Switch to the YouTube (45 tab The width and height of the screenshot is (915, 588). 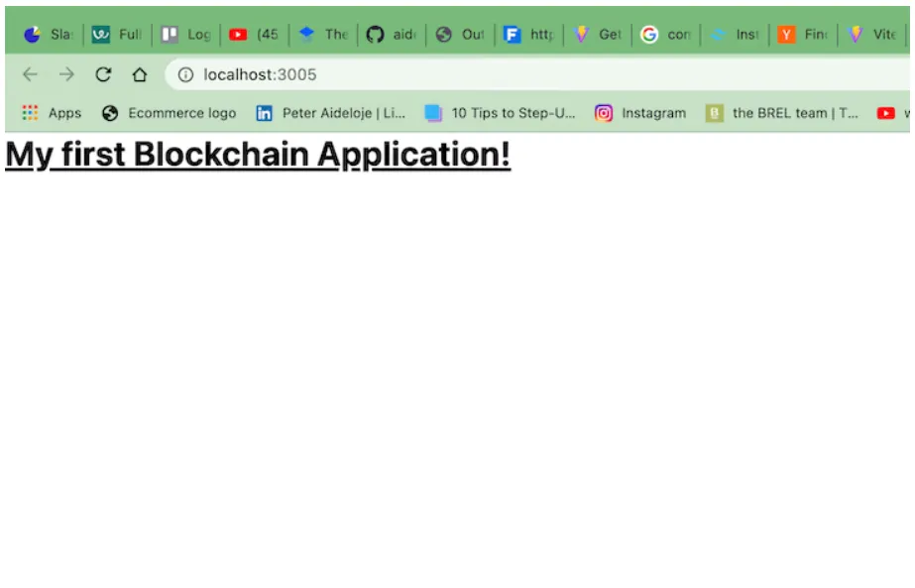(x=254, y=35)
